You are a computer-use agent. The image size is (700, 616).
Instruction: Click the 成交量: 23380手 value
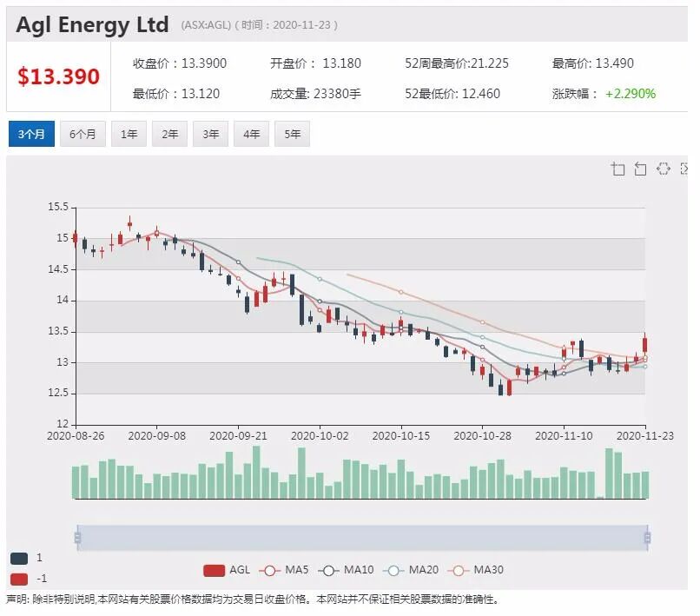click(x=315, y=94)
